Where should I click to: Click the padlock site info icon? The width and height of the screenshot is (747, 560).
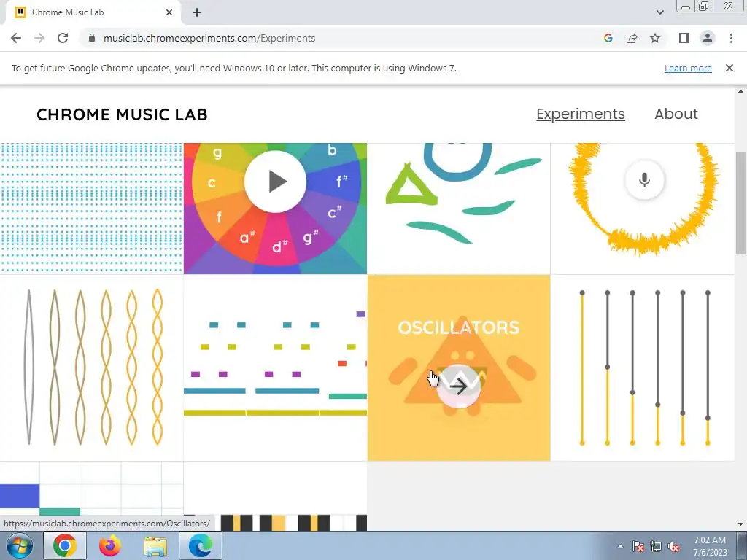pos(92,38)
